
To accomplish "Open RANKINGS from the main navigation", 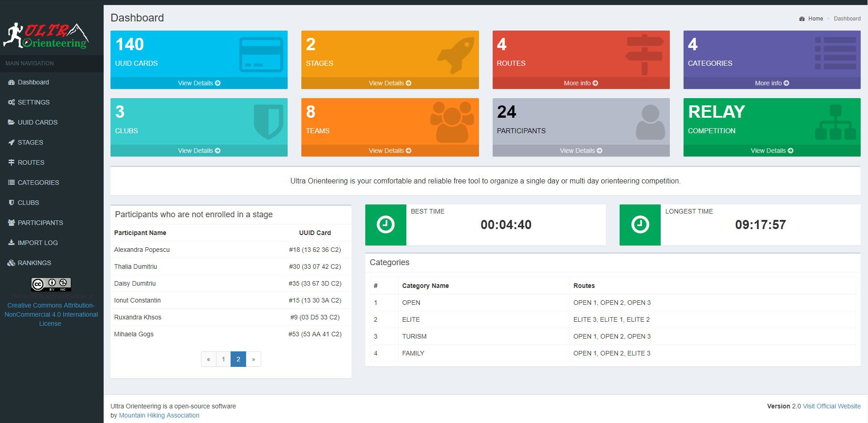I will (34, 263).
